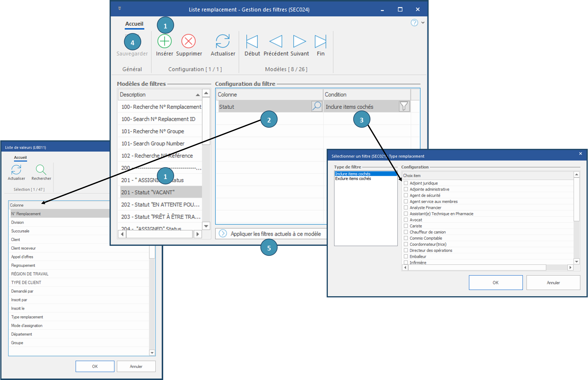588x380 pixels.
Task: Click the funnel icon in Condition cell
Action: click(x=404, y=106)
